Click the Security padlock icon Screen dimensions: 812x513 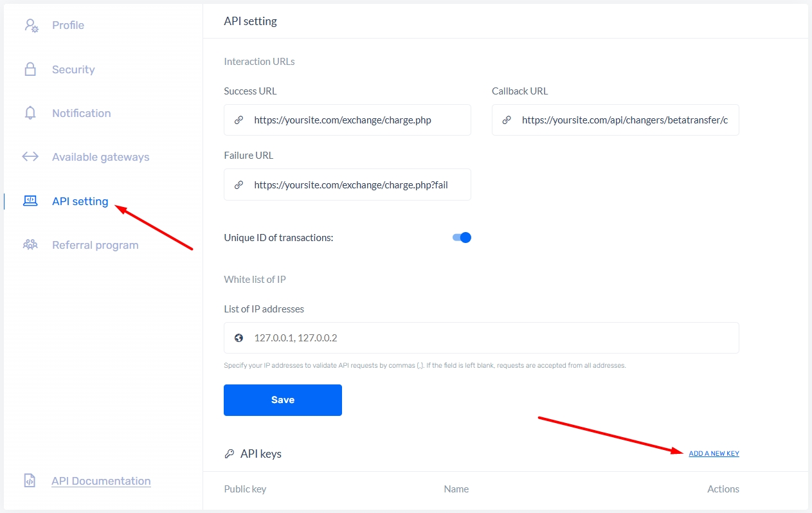coord(30,69)
